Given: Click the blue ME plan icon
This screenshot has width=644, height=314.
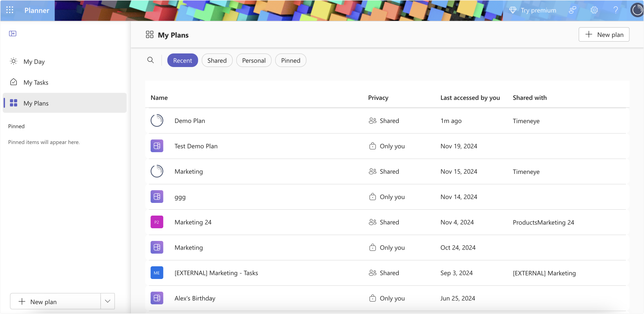Looking at the screenshot, I should (x=157, y=273).
